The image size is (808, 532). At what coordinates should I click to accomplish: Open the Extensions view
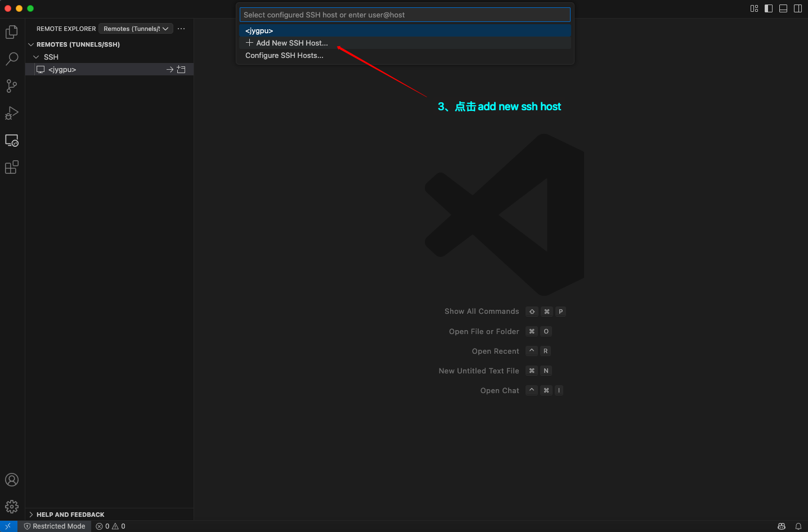[x=12, y=167]
